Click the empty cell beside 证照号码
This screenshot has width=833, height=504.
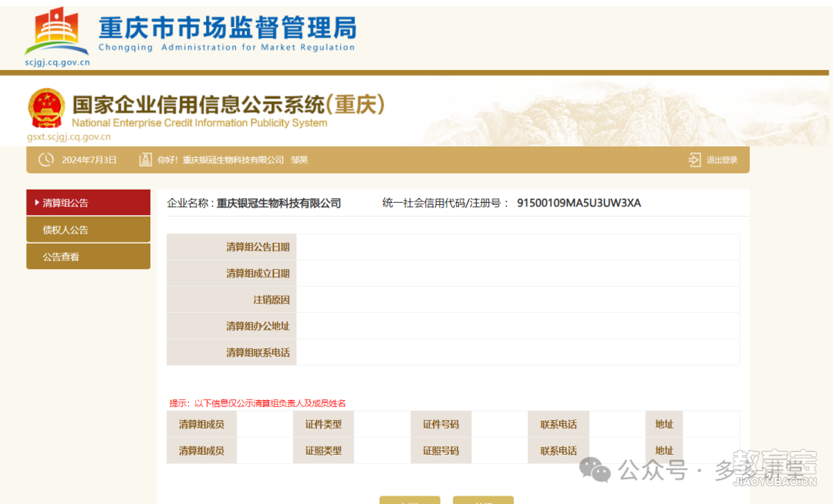(x=499, y=450)
